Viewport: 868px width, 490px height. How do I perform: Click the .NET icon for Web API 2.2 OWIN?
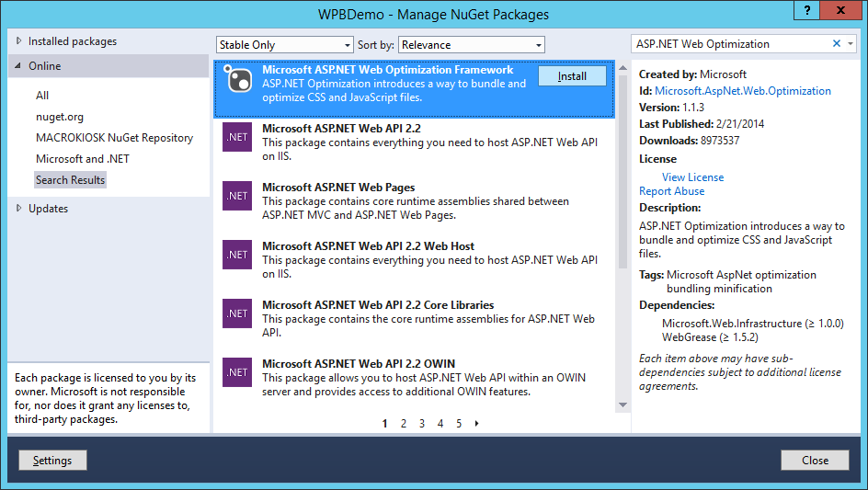[x=237, y=372]
